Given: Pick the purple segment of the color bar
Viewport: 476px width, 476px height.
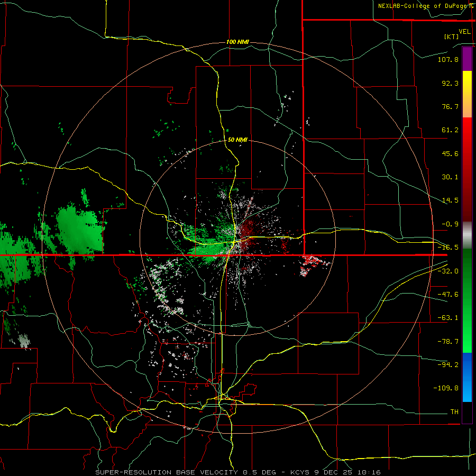Looking at the screenshot, I should pos(467,59).
